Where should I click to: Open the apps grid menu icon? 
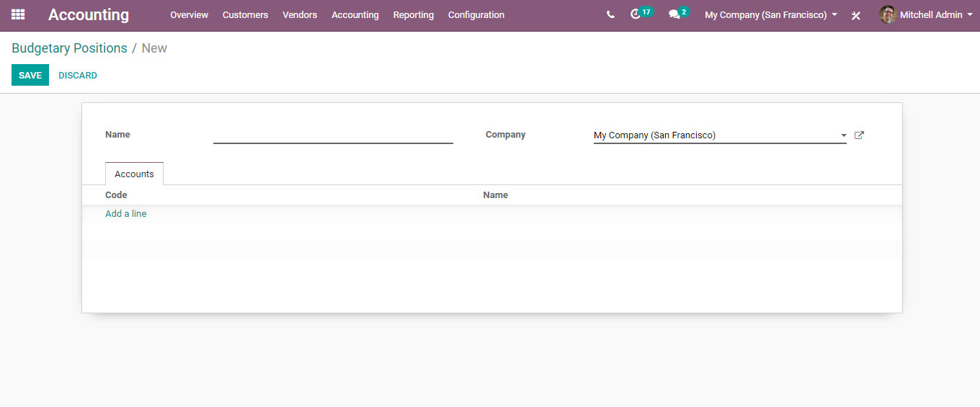tap(18, 14)
